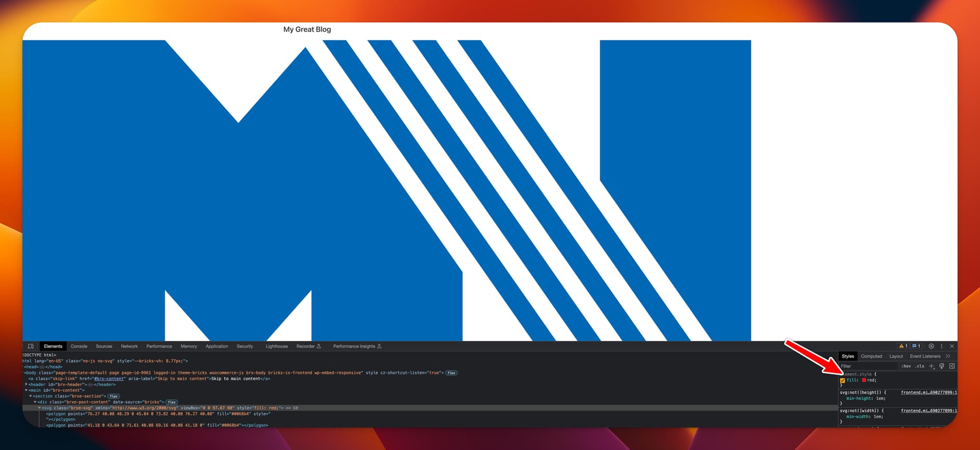Collapse the main brx-content node
980x450 pixels.
(x=26, y=390)
